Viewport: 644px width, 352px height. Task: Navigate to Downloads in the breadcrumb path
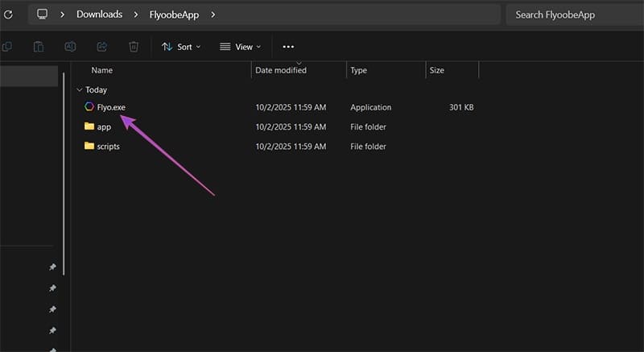(99, 14)
